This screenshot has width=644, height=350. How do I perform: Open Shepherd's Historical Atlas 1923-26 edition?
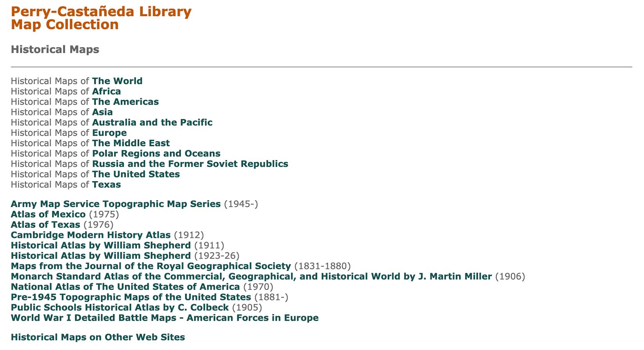click(101, 256)
